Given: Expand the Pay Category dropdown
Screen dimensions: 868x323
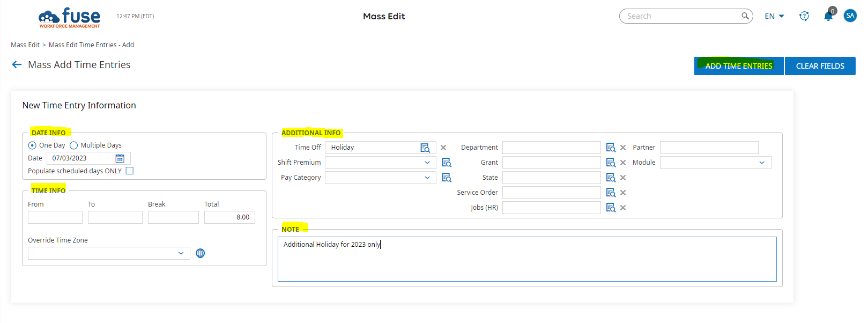Looking at the screenshot, I should 427,178.
